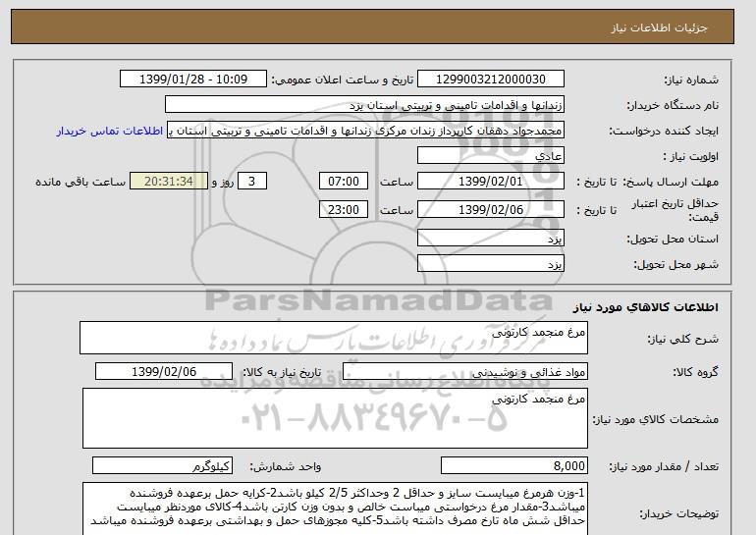
Task: Click the label تاریخ نیاز به کالا
Action: pyautogui.click(x=282, y=372)
